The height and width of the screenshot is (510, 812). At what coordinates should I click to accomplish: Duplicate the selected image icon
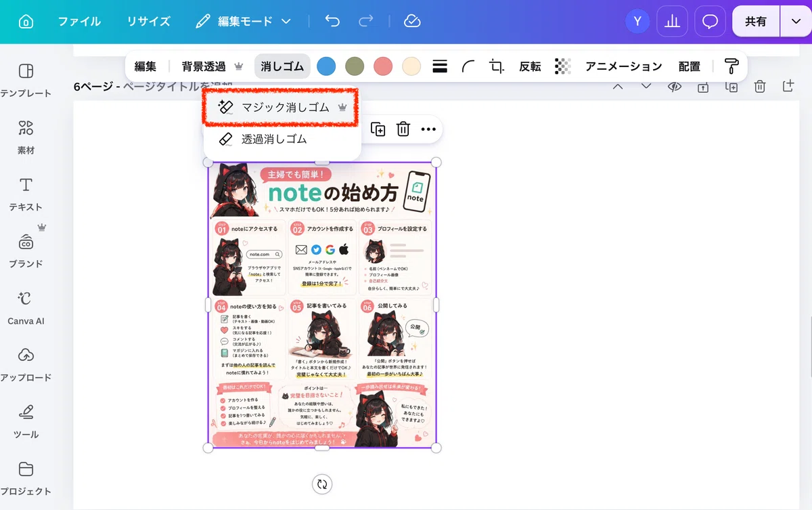coord(378,129)
